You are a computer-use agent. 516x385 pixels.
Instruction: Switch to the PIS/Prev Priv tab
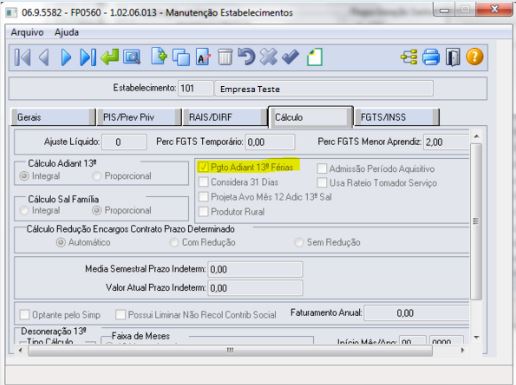139,117
